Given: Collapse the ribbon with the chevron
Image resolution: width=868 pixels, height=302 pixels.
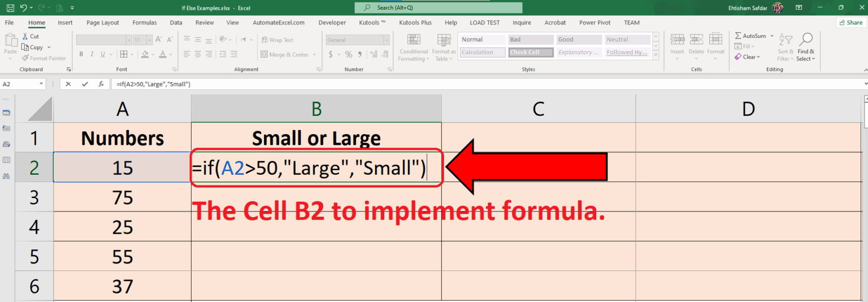Looking at the screenshot, I should pos(865,69).
